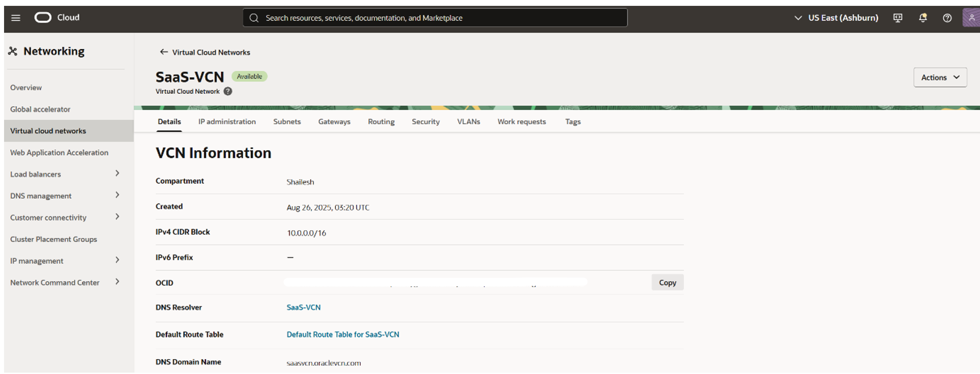This screenshot has width=980, height=374.
Task: Open the Default Route Table for SaaS-VCN link
Action: [343, 334]
